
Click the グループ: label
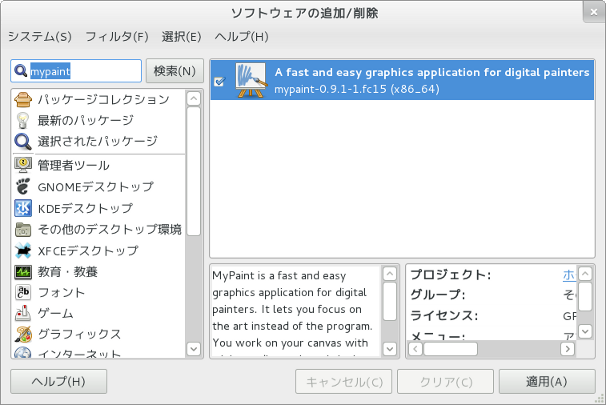[x=438, y=295]
